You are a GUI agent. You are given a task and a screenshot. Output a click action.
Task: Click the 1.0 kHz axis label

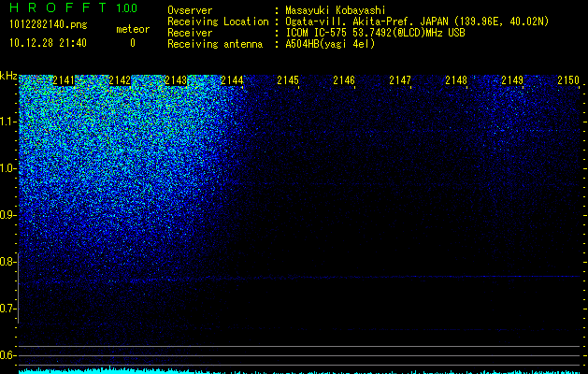click(7, 168)
